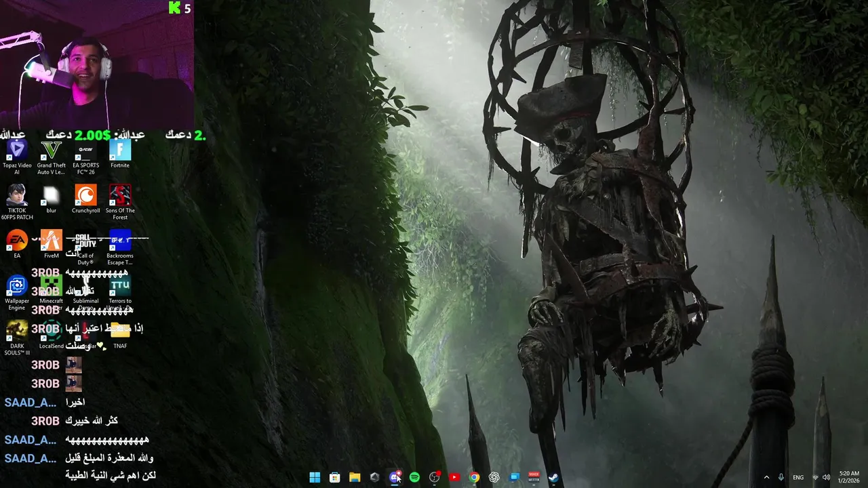The height and width of the screenshot is (488, 868).
Task: Open the EA app desktop icon
Action: coord(17,245)
